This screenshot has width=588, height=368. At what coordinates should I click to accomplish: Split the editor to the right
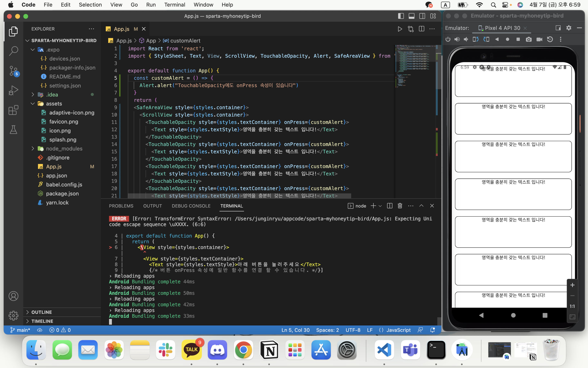[x=422, y=29]
